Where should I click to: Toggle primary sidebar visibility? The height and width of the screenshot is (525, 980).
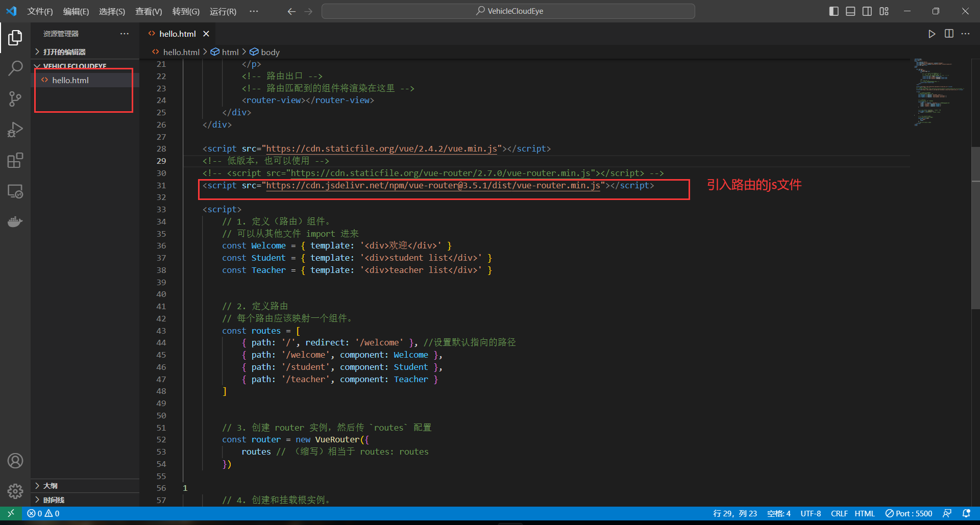(x=834, y=11)
